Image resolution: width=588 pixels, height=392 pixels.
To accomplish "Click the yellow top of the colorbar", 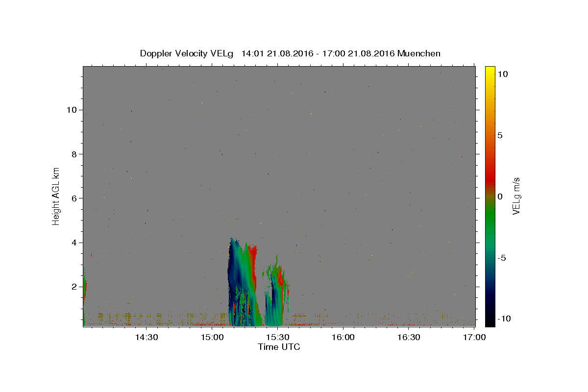I will (490, 71).
